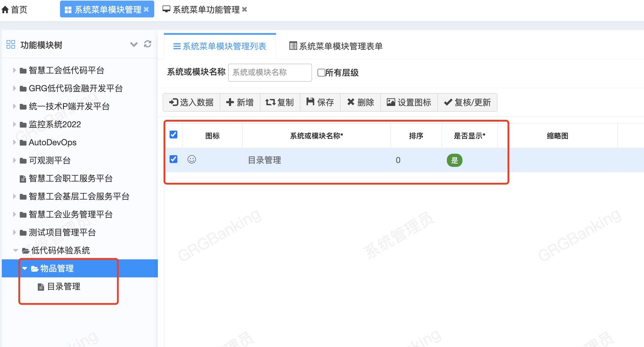Collapse the 功能模块树 panel with chevron
Viewport: 644px width, 347px height.
click(x=134, y=44)
